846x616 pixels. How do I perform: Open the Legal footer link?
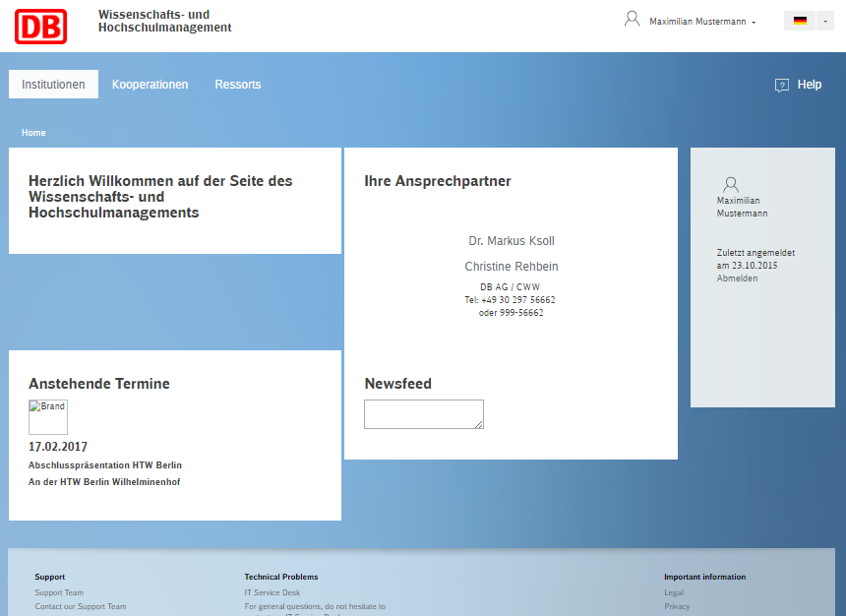tap(673, 592)
